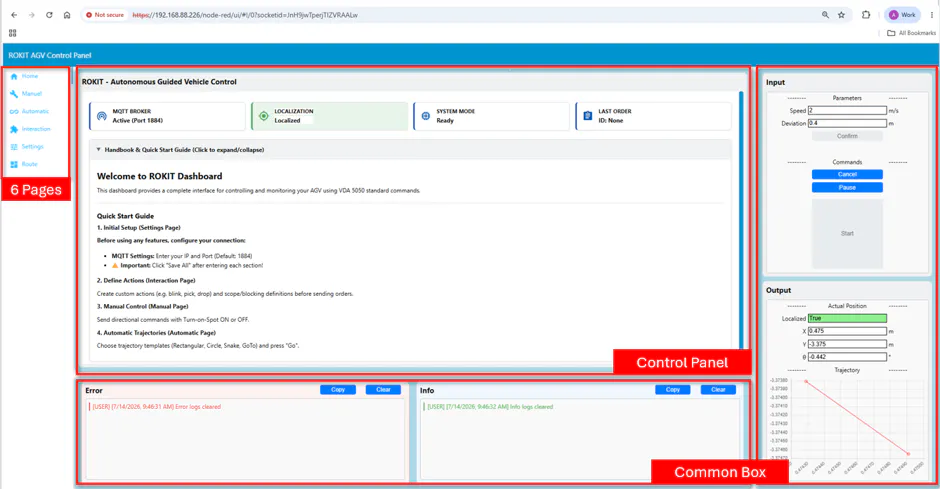This screenshot has width=940, height=489.
Task: Click the control panel vertical scrollbar
Action: tap(741, 220)
